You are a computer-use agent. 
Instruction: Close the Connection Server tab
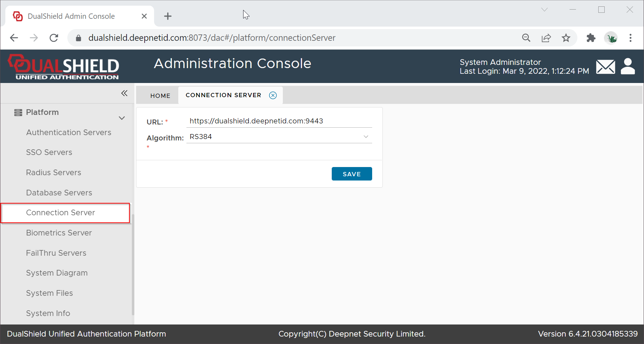[273, 95]
